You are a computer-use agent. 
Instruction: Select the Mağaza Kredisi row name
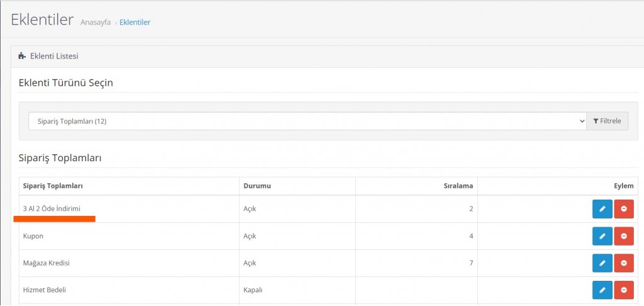click(x=46, y=263)
